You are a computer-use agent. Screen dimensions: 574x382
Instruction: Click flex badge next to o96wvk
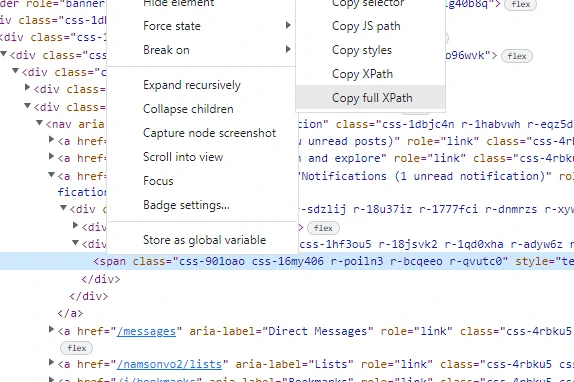pos(517,56)
